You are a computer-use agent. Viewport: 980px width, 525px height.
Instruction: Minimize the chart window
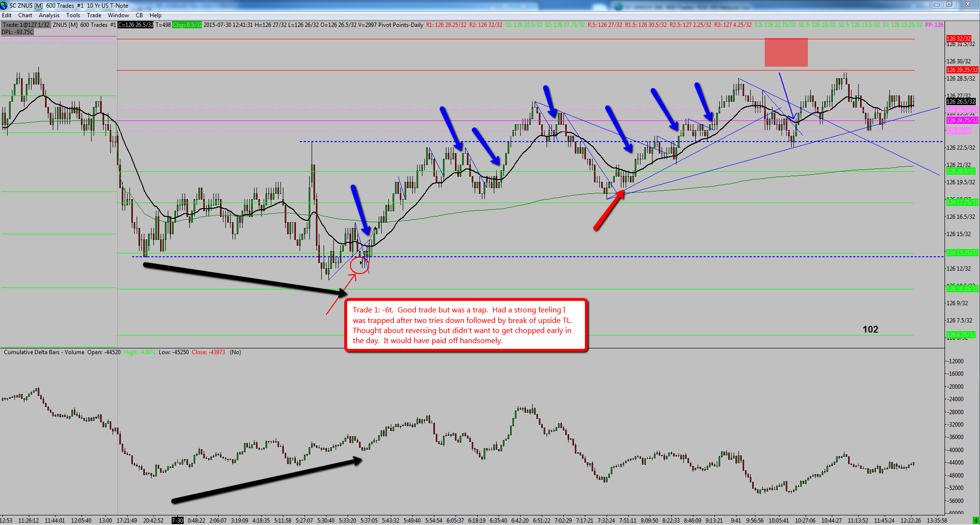936,5
